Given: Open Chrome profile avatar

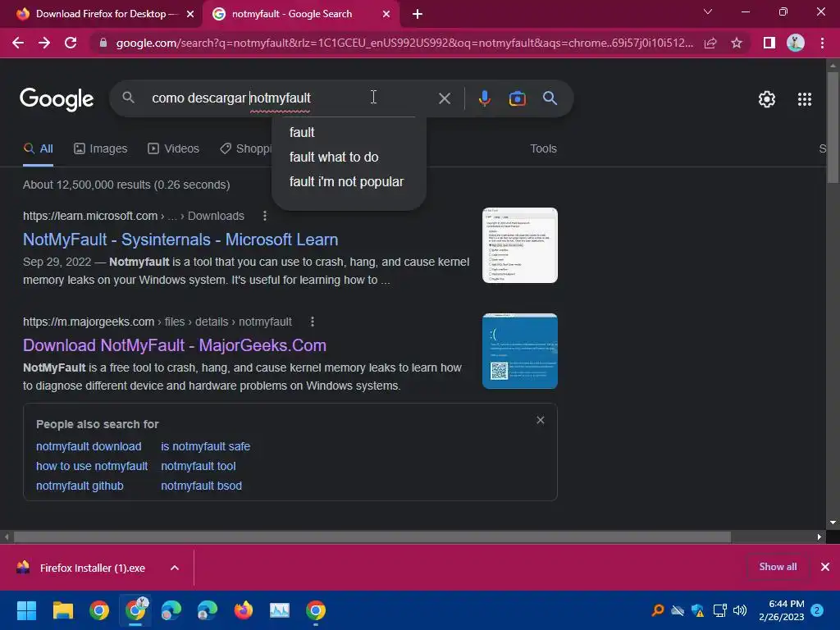Looking at the screenshot, I should pos(796,43).
